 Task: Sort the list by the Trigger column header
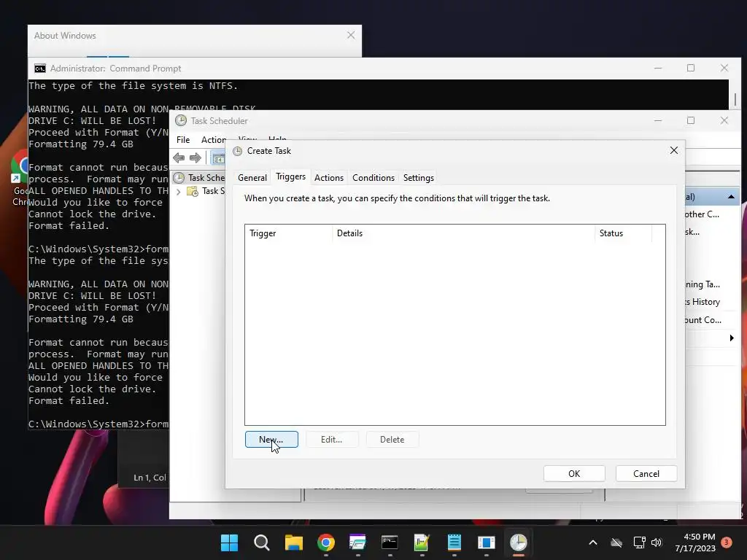(x=289, y=233)
